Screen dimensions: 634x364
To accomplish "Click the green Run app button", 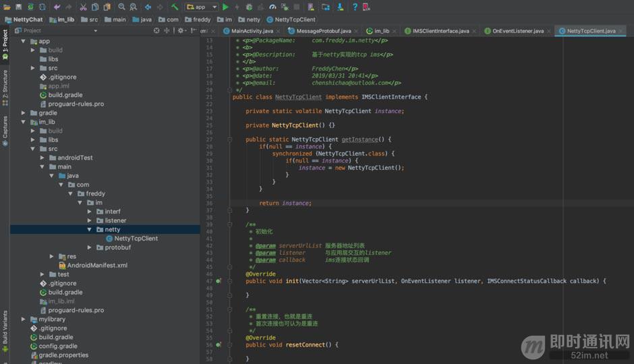I will 226,7.
